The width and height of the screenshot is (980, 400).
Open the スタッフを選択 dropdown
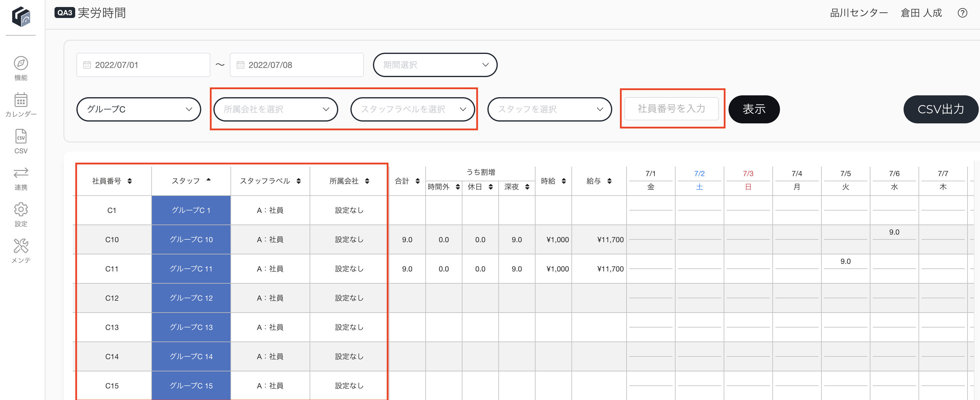click(x=550, y=109)
